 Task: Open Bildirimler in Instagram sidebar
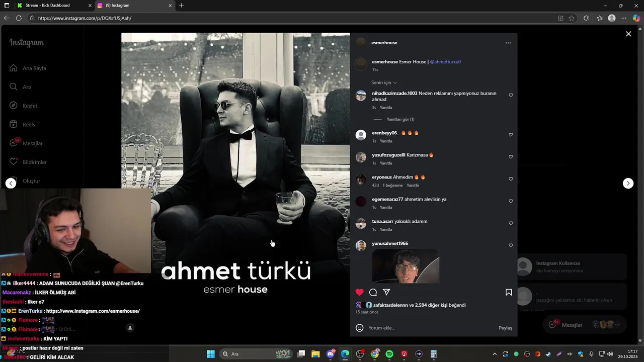point(28,162)
